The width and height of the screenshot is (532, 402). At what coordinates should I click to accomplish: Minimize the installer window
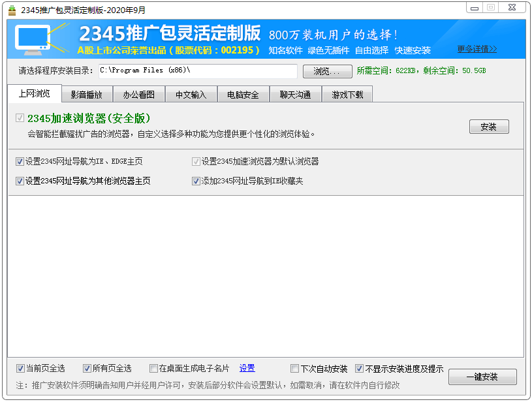(x=475, y=8)
